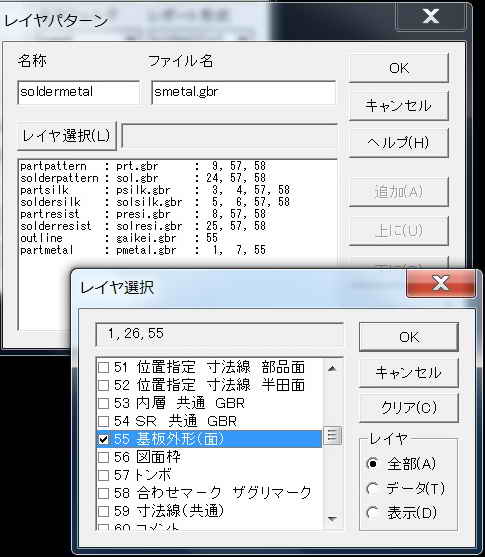Viewport: 485px width, 557px height.
Task: Pick the 表示(D) radio option
Action: tap(372, 513)
